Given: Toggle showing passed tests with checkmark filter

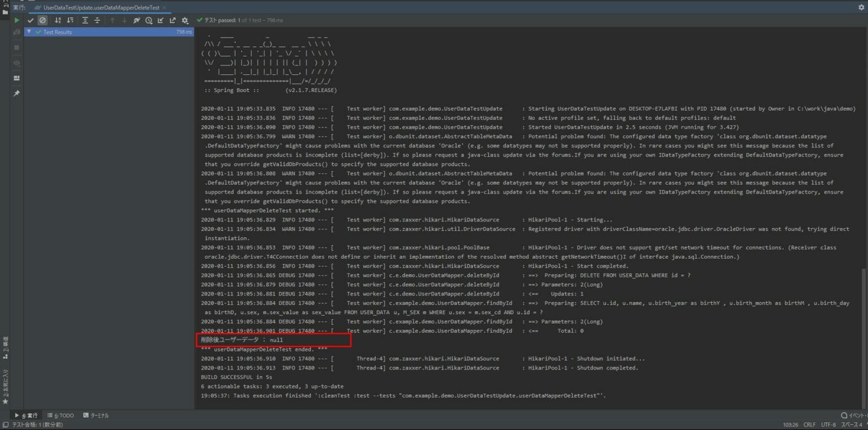Looking at the screenshot, I should 31,20.
